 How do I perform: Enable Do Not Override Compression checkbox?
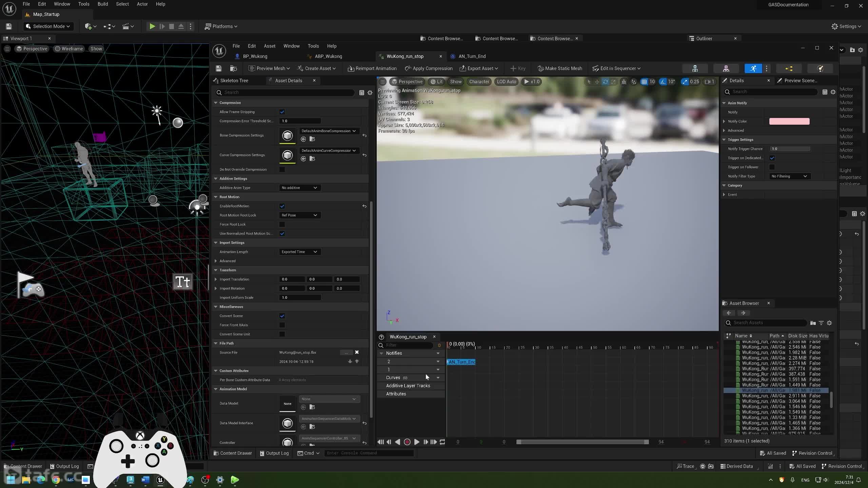coord(282,169)
